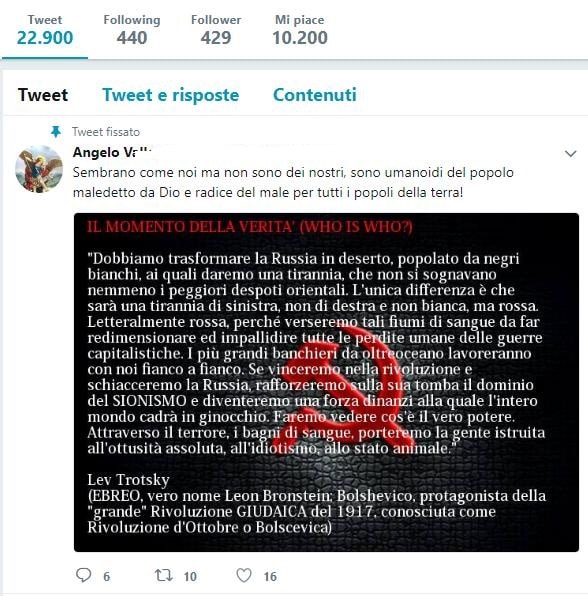Click the reply speech bubble icon
588x596 pixels.
[x=84, y=575]
